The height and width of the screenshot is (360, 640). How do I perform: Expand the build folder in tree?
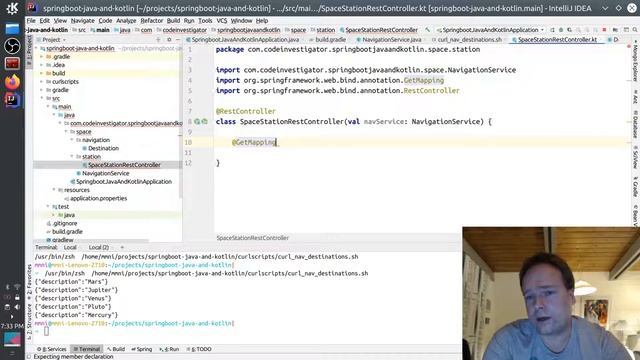(x=42, y=73)
